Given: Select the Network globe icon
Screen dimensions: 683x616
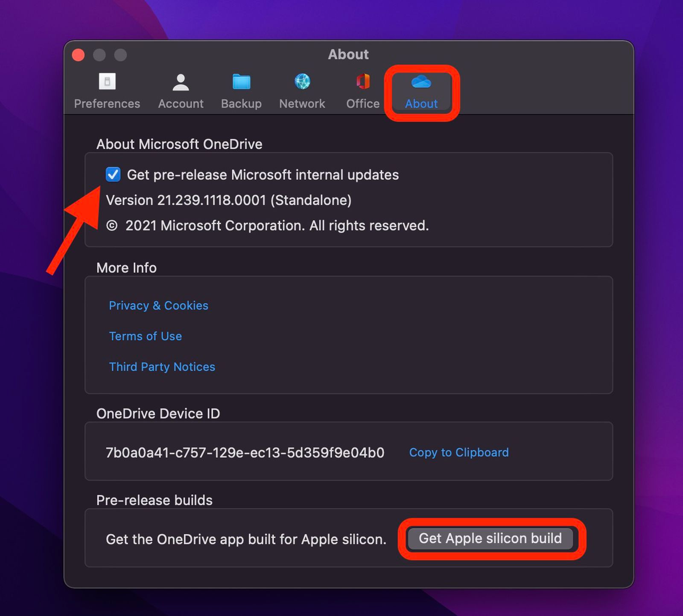Looking at the screenshot, I should 302,81.
